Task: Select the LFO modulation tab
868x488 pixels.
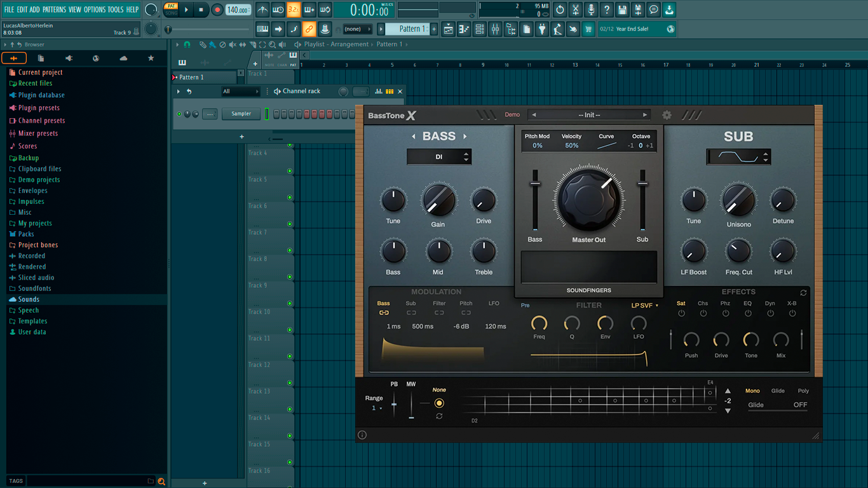Action: coord(494,303)
